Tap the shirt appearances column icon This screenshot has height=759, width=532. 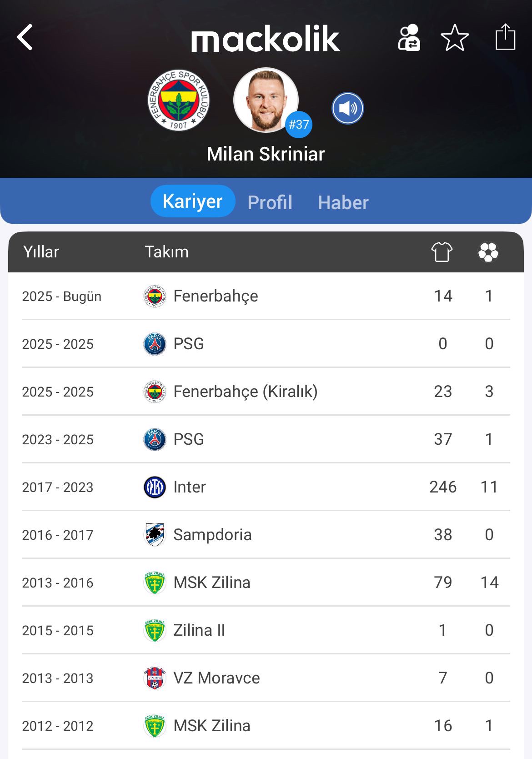(442, 252)
